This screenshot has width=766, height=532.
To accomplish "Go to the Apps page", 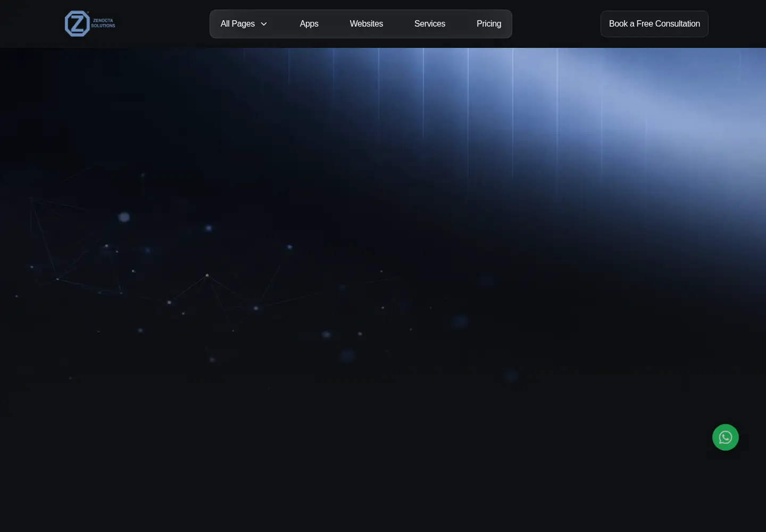I will pyautogui.click(x=309, y=24).
